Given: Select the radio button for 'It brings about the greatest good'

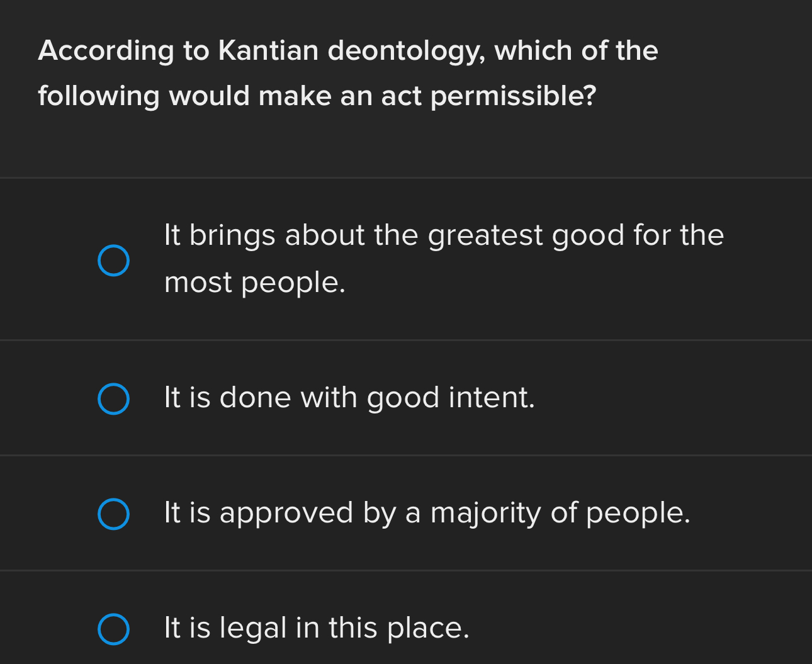Looking at the screenshot, I should click(114, 260).
